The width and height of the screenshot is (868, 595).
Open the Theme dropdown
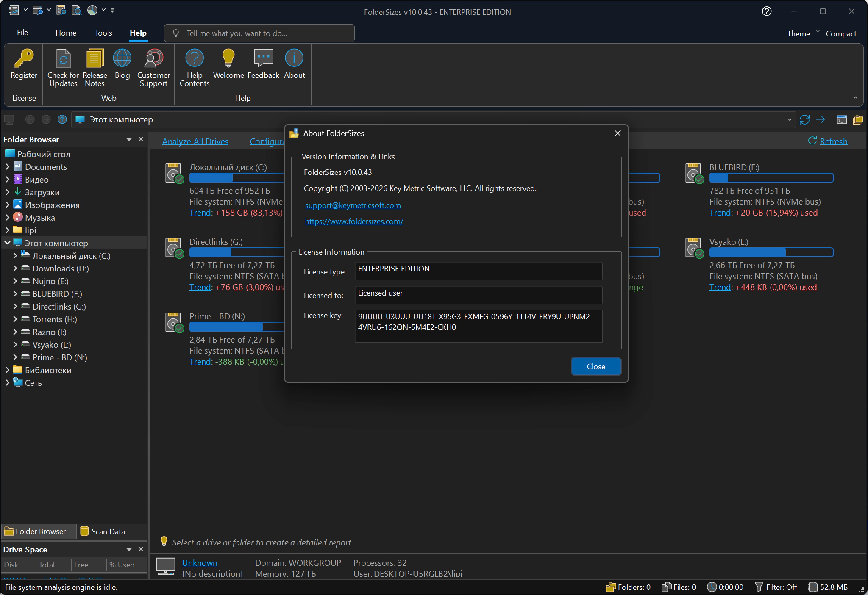(x=803, y=33)
